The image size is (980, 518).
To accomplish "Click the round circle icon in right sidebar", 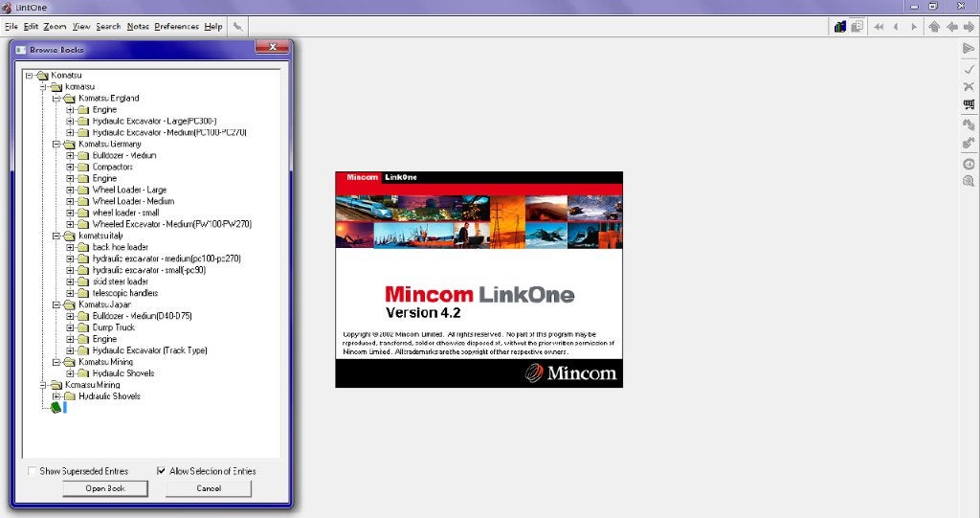I will [x=969, y=164].
